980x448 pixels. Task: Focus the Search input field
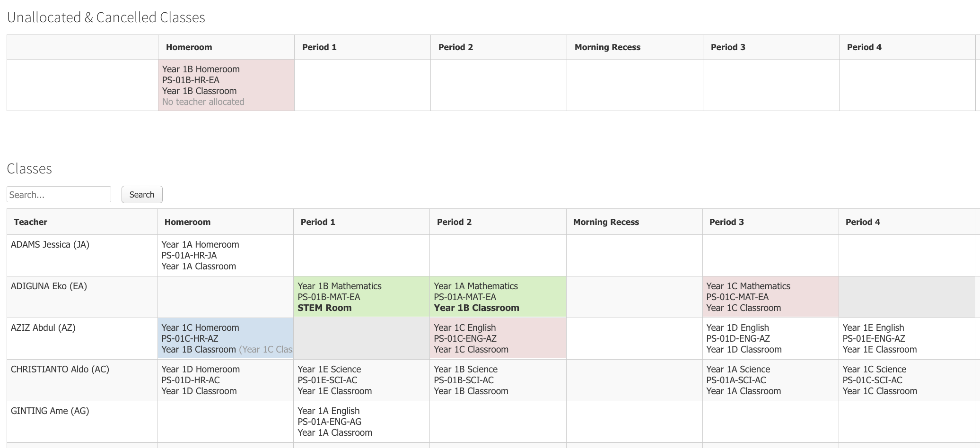(59, 194)
